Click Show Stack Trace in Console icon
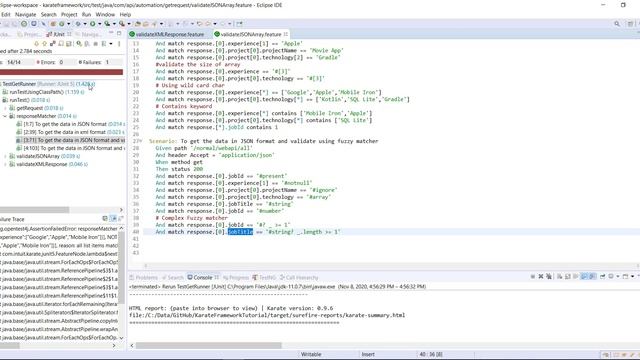The image size is (640, 360). tap(105, 219)
